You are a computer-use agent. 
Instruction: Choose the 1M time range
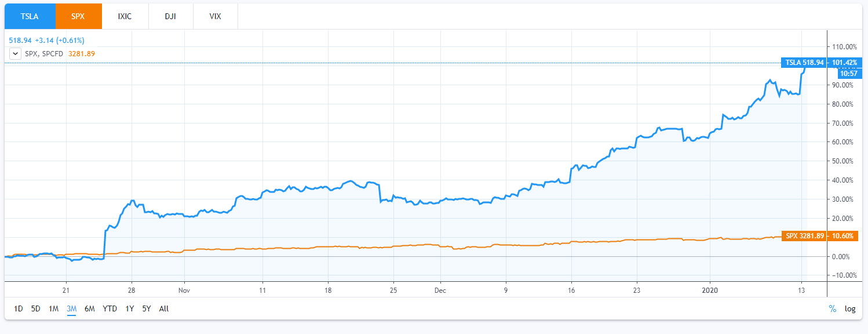pos(54,308)
